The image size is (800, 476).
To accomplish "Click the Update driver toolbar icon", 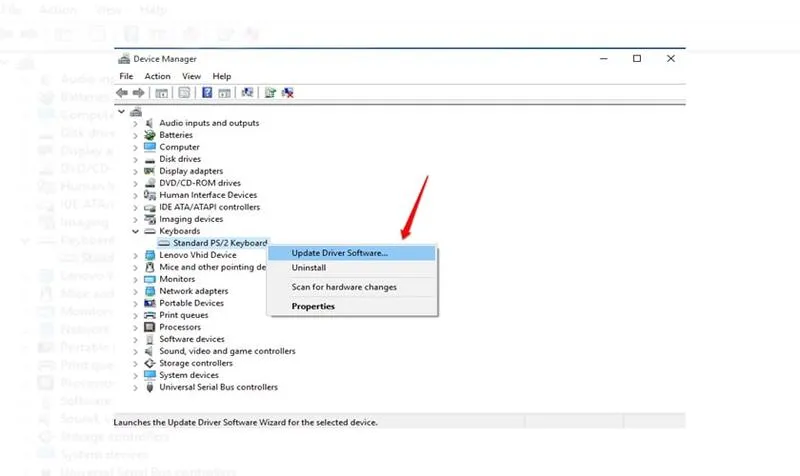I will (270, 93).
